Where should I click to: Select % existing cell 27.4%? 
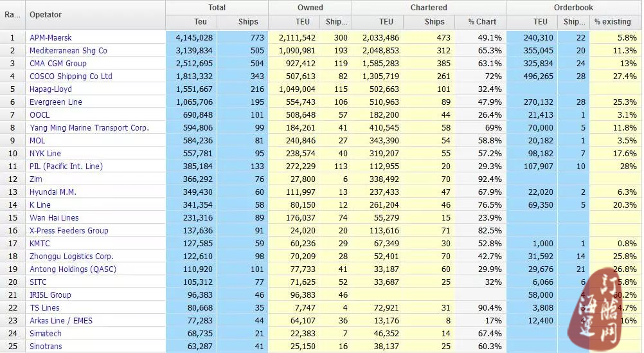pyautogui.click(x=615, y=77)
